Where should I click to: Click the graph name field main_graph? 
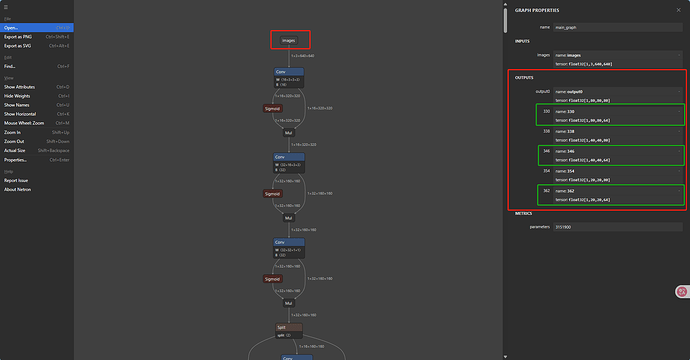click(618, 27)
